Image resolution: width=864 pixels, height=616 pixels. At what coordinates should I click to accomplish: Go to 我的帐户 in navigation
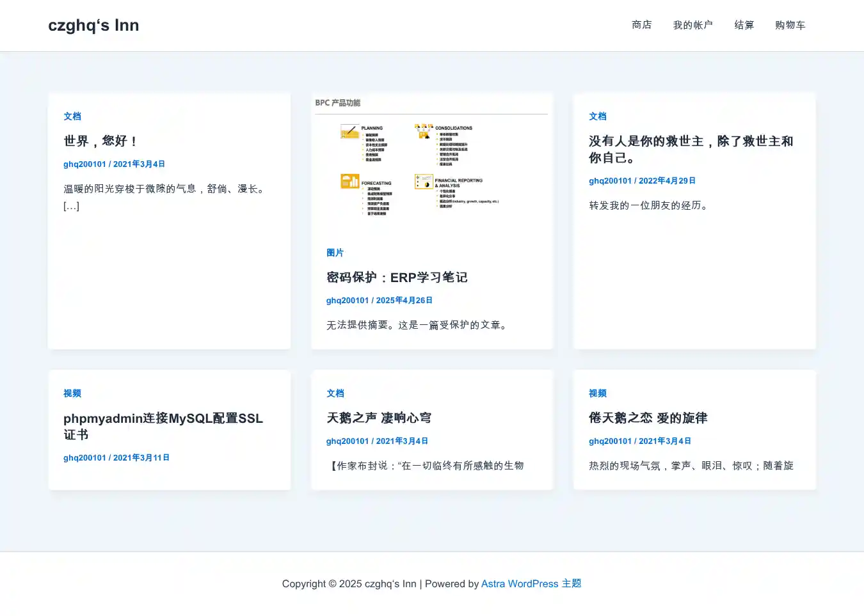point(692,25)
